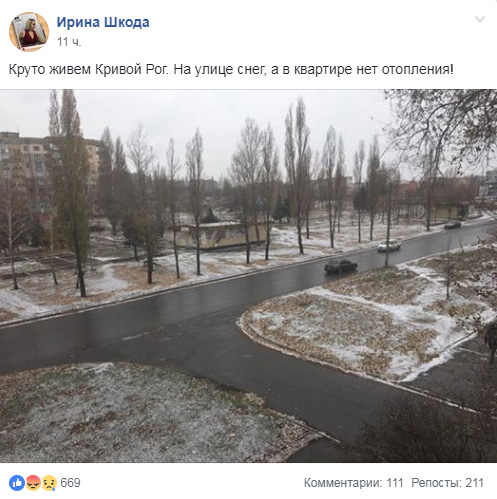Click the dark sedan in the photo
The height and width of the screenshot is (499, 497).
pyautogui.click(x=341, y=266)
